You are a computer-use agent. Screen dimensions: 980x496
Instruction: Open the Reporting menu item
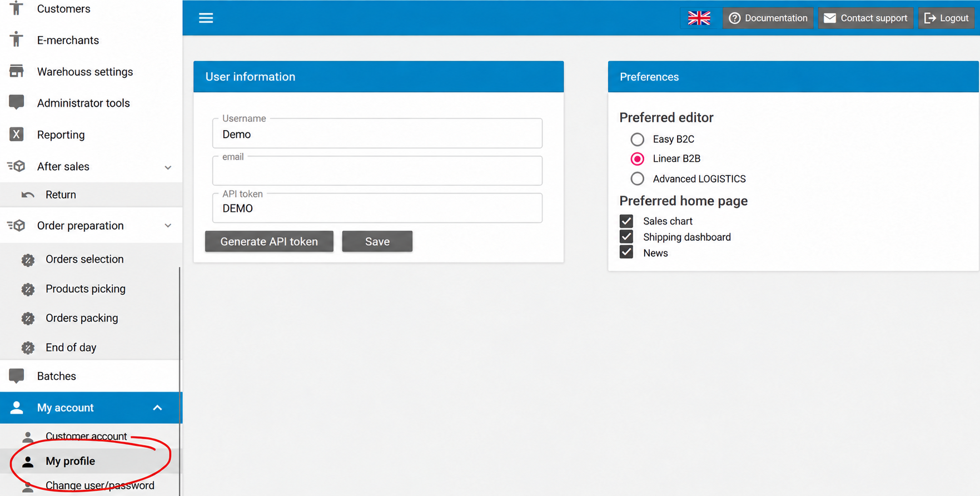pos(91,135)
